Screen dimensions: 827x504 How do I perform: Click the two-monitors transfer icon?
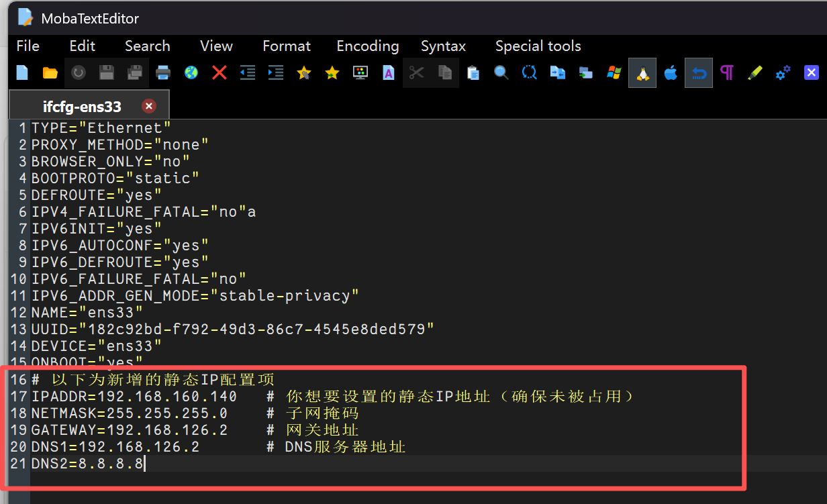pyautogui.click(x=586, y=72)
